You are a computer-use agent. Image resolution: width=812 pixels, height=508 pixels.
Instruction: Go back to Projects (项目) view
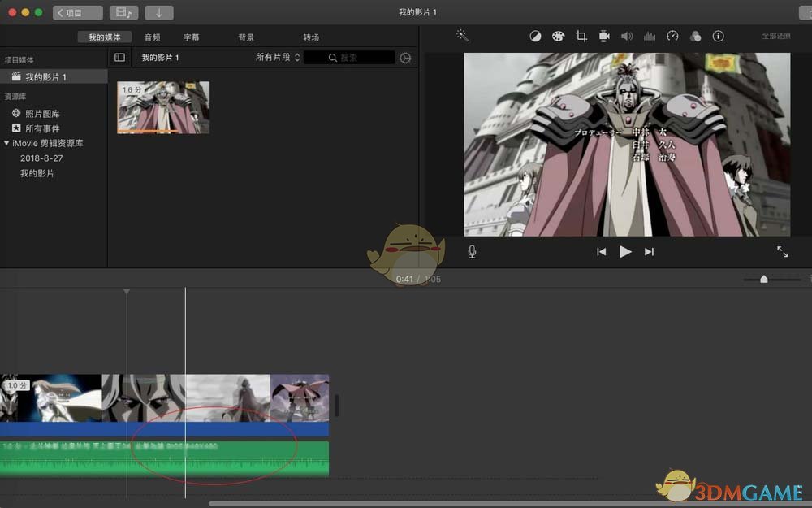tap(78, 12)
